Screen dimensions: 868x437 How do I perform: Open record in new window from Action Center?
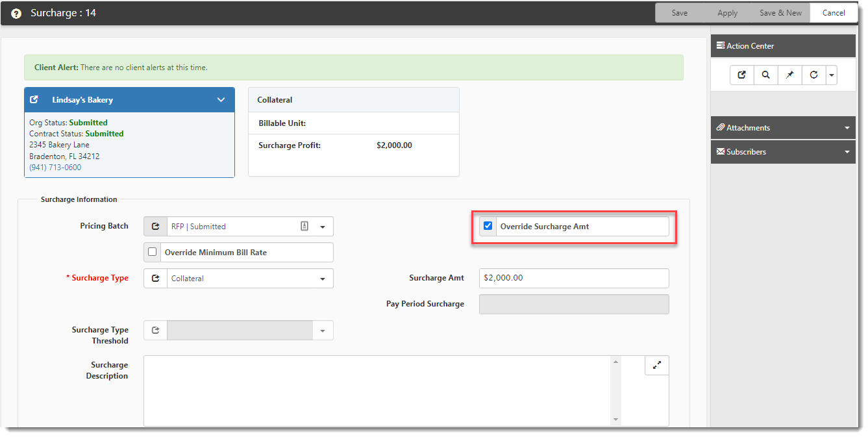tap(742, 75)
